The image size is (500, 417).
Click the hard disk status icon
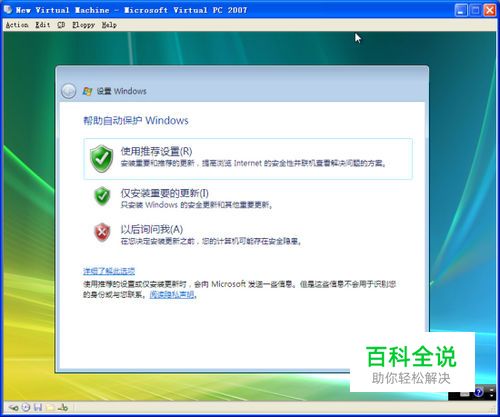(x=14, y=407)
